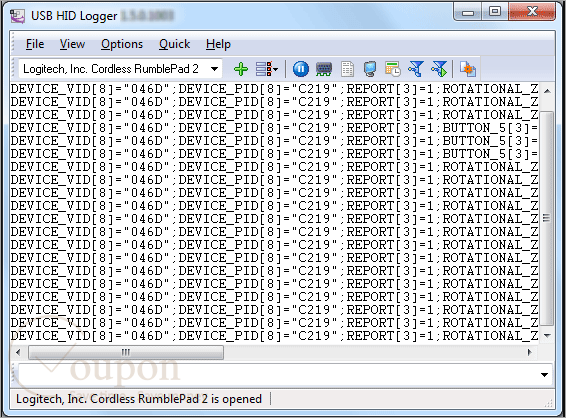Open the device list options dropdown icon
The image size is (566, 418).
pyautogui.click(x=267, y=69)
